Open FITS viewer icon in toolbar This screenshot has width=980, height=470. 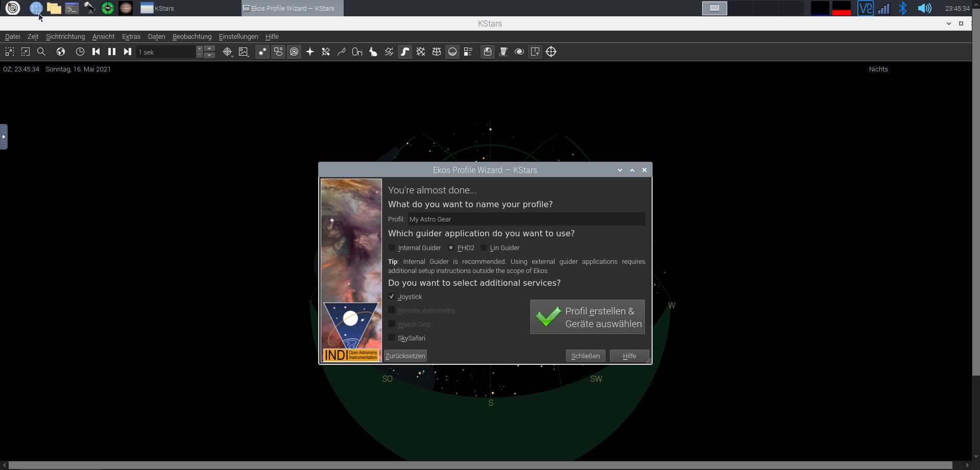click(x=519, y=52)
